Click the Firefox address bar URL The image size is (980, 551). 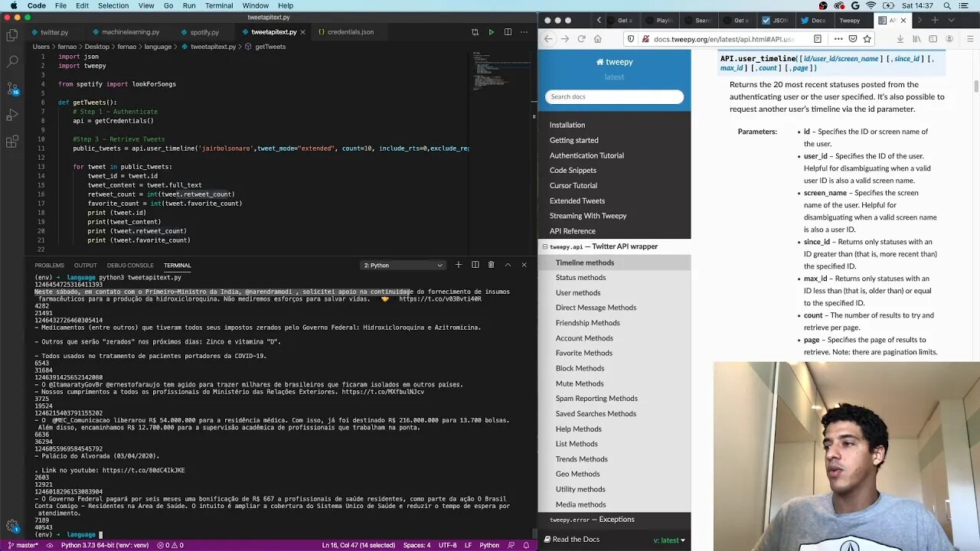(x=724, y=39)
